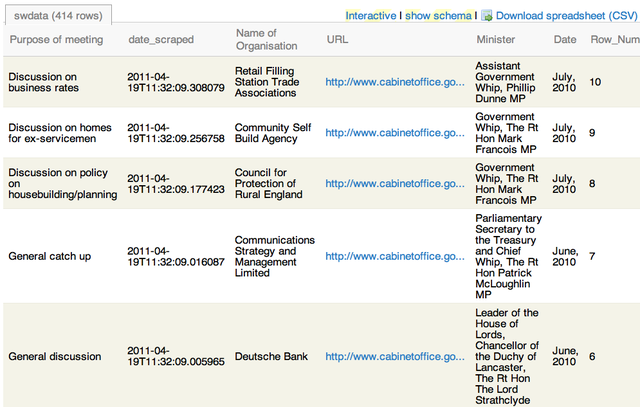Click the Purpose of meeting column header
The image size is (640, 407).
coord(56,40)
